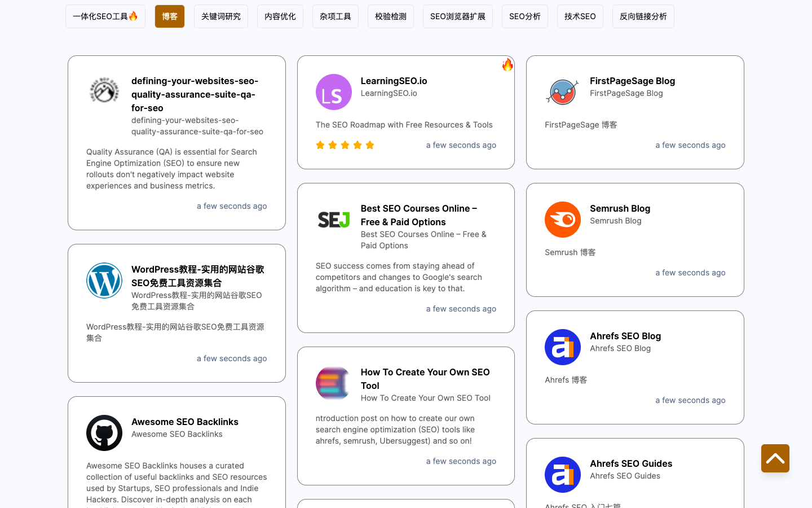Switch to the 关键词研究 tab
Image resolution: width=812 pixels, height=508 pixels.
tap(220, 16)
